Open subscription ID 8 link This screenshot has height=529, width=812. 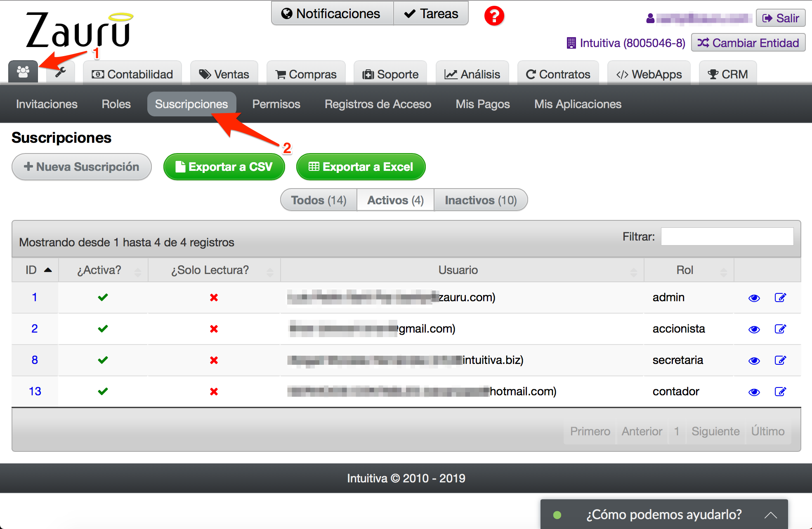tap(35, 360)
